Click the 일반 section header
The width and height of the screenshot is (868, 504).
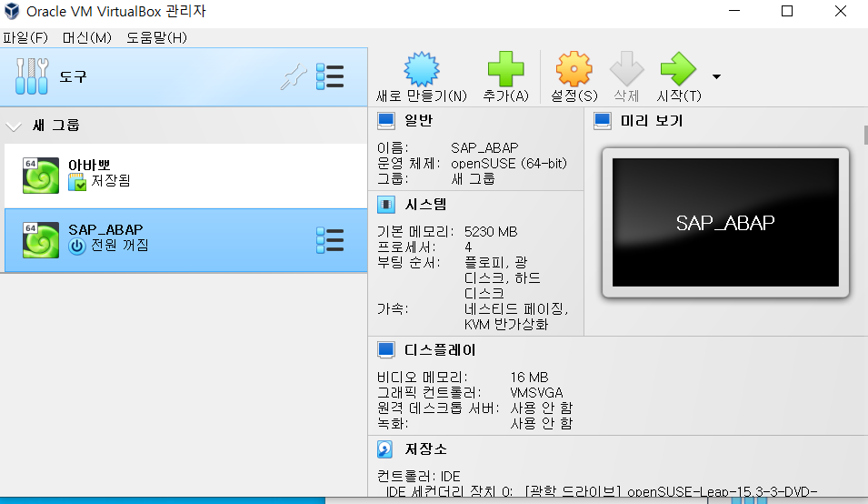point(418,120)
